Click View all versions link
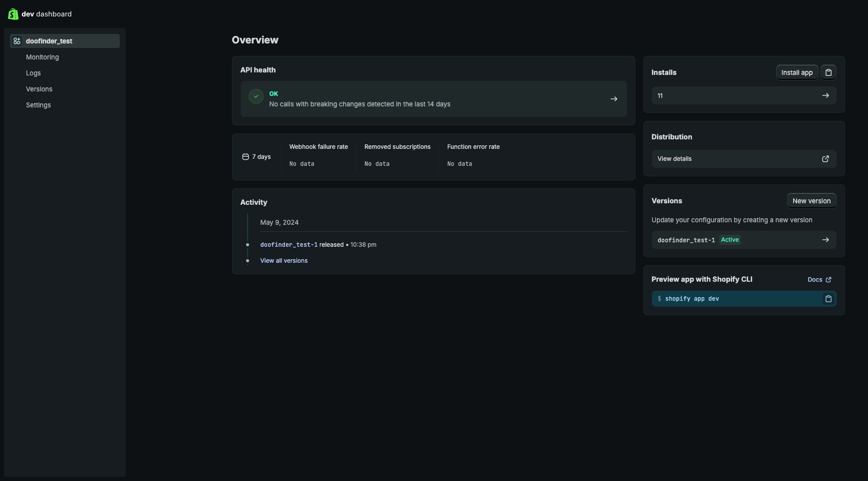868x481 pixels. click(284, 261)
